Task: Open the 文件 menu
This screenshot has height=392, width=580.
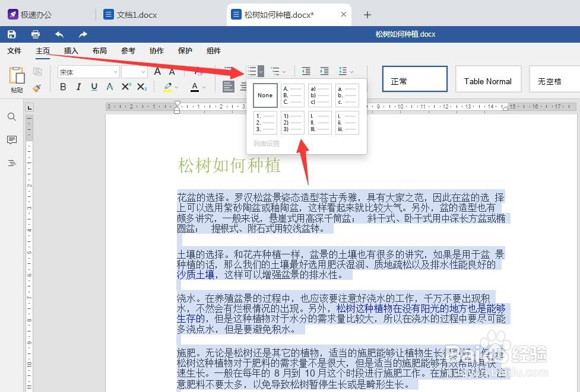Action: (14, 51)
